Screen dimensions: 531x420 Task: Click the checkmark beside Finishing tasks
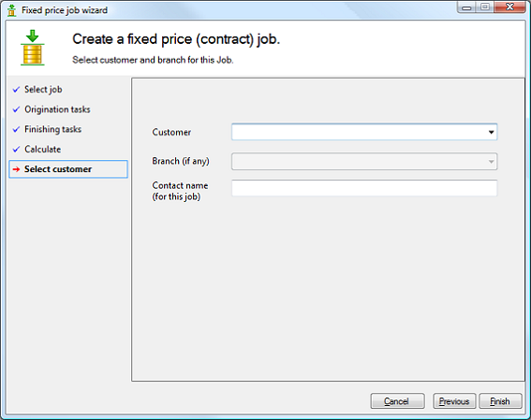16,129
